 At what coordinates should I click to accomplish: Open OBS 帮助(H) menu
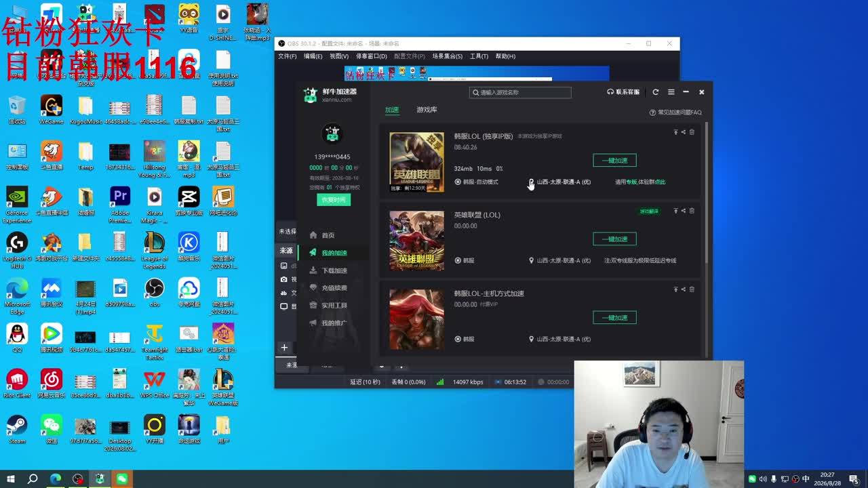click(x=505, y=56)
